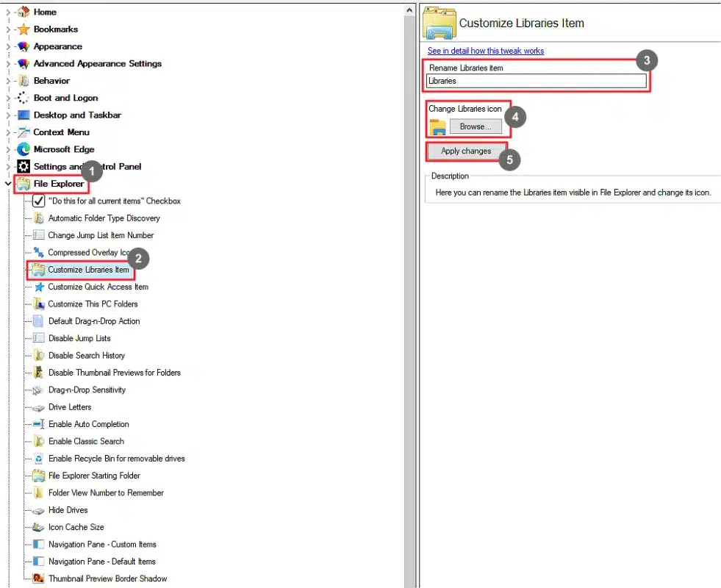This screenshot has width=721, height=588.
Task: Collapse the File Explorer category
Action: point(8,184)
